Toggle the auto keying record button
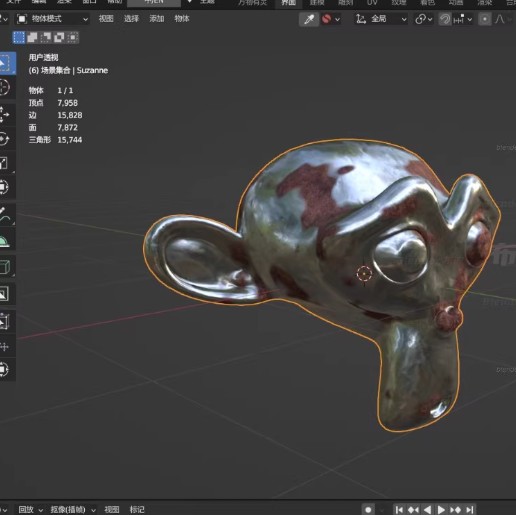This screenshot has height=515, width=516. click(368, 509)
